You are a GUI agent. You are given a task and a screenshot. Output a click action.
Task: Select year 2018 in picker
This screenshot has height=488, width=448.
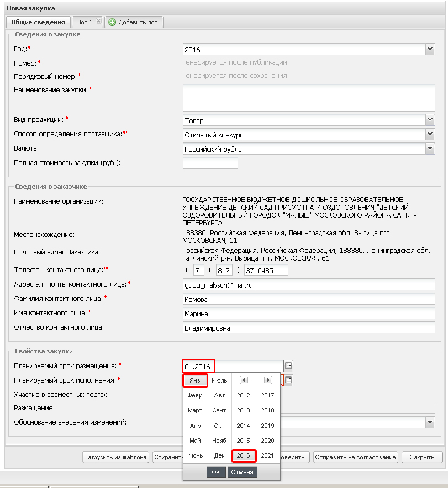point(267,410)
